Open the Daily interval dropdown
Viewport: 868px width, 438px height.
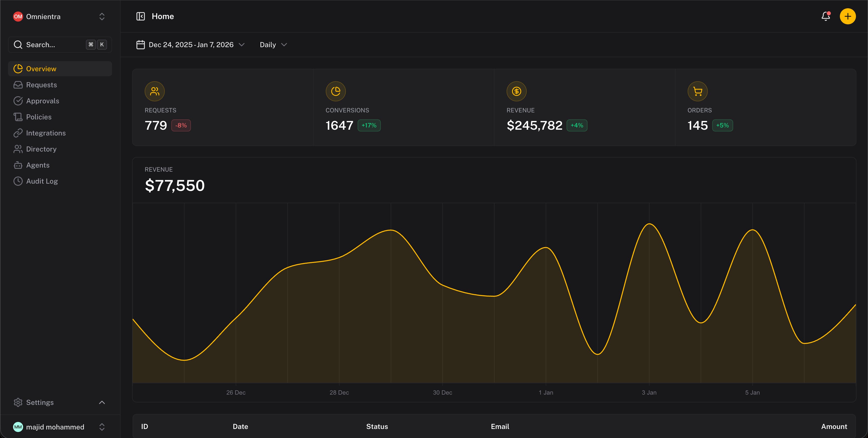coord(273,45)
